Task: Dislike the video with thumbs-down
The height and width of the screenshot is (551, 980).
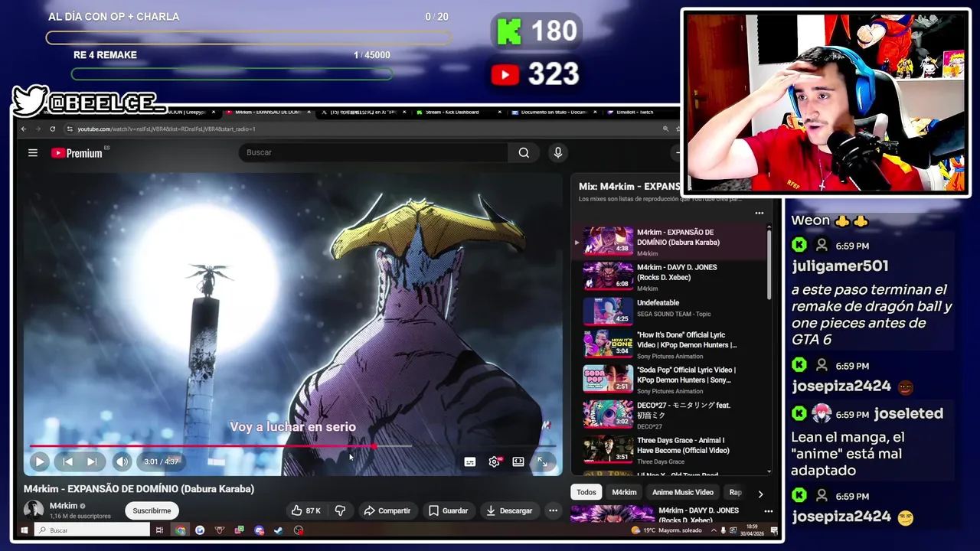Action: (x=341, y=510)
